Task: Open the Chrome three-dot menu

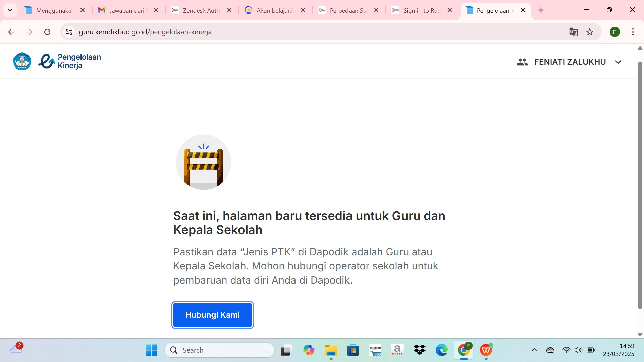Action: (633, 32)
